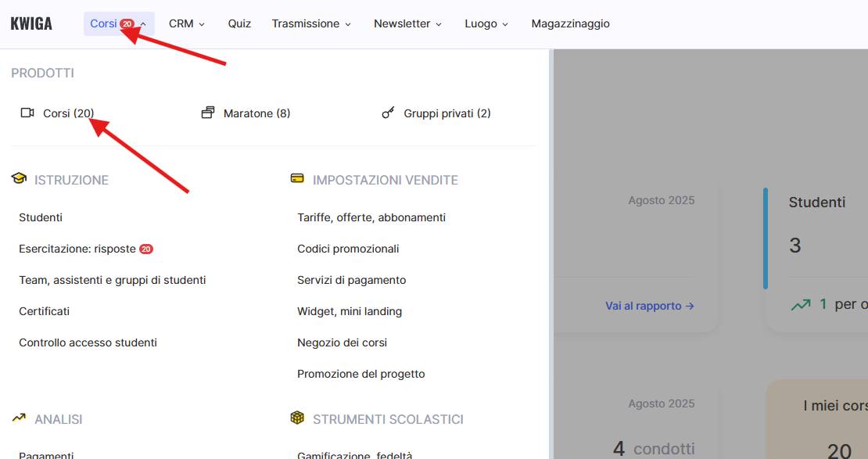Click the key icon for Gruppi privati
Screen dimensions: 868x459
pyautogui.click(x=388, y=113)
